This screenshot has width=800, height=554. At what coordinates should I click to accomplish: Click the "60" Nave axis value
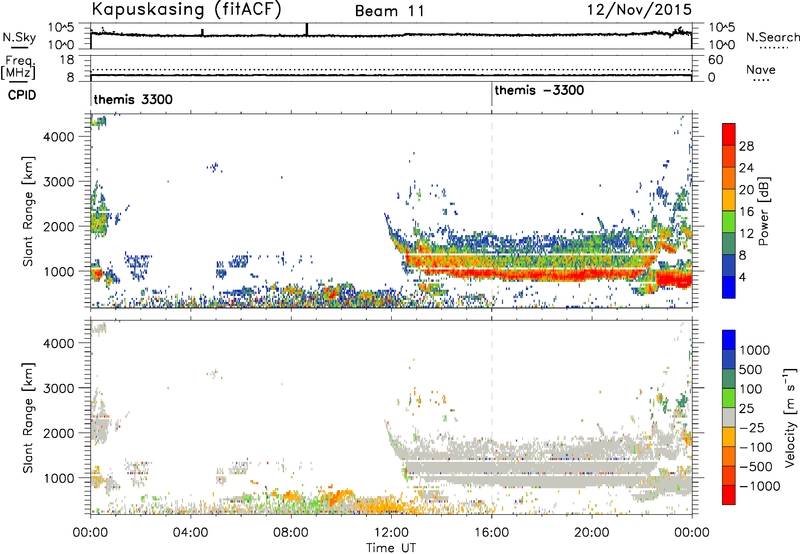click(x=715, y=60)
